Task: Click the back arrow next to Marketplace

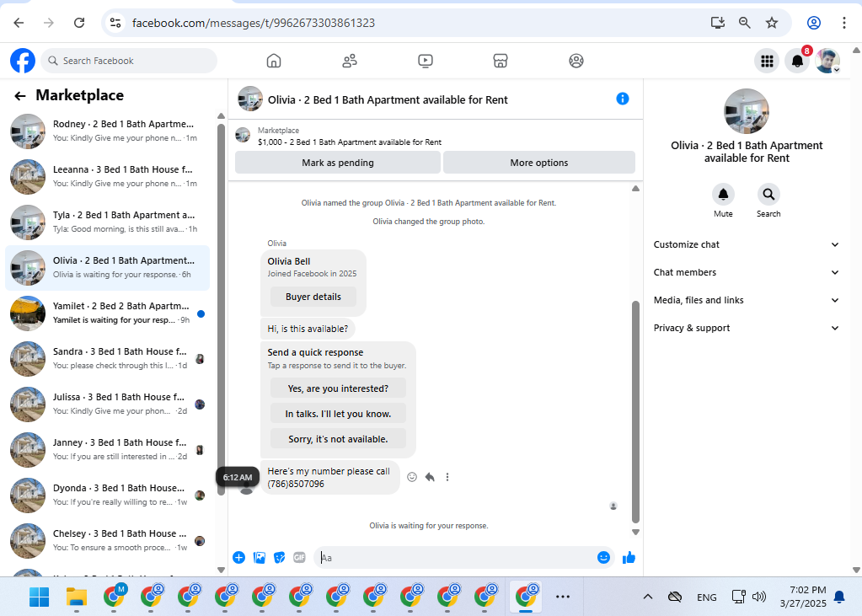Action: click(x=20, y=96)
